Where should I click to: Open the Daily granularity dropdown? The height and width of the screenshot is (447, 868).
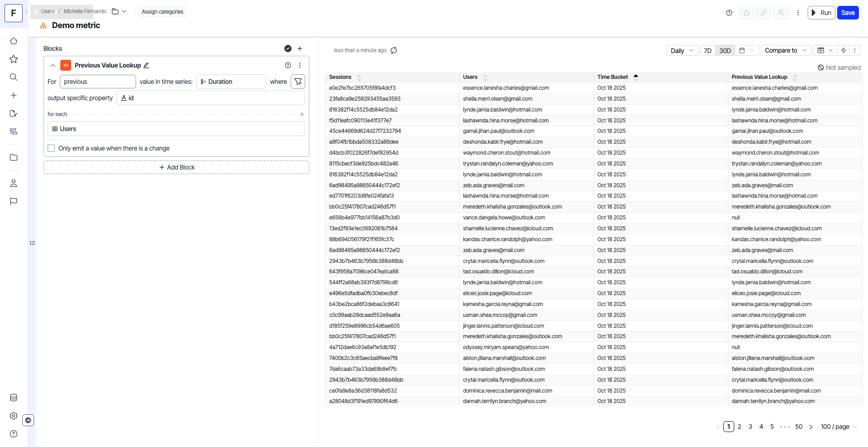pyautogui.click(x=682, y=50)
